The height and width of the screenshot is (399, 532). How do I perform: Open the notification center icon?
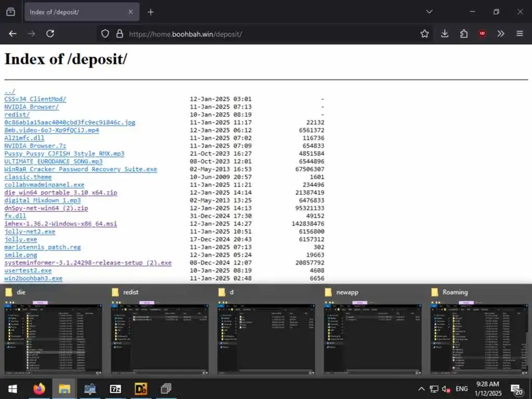pos(516,390)
